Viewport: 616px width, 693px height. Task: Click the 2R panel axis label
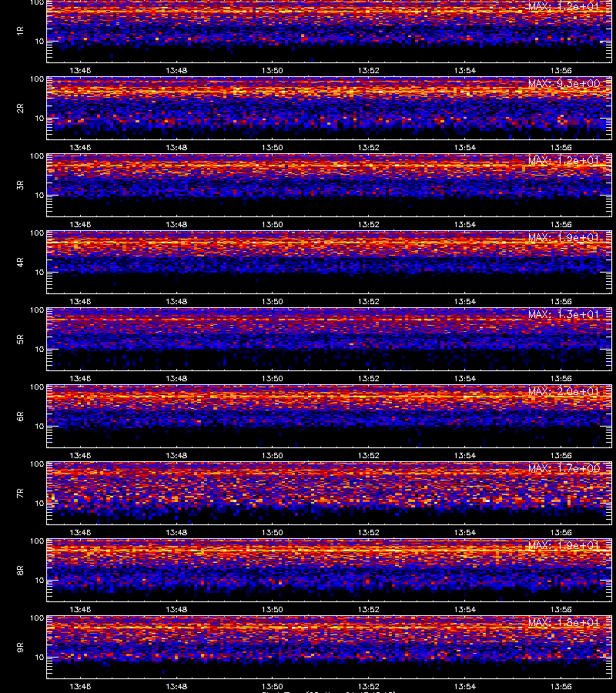tap(20, 109)
